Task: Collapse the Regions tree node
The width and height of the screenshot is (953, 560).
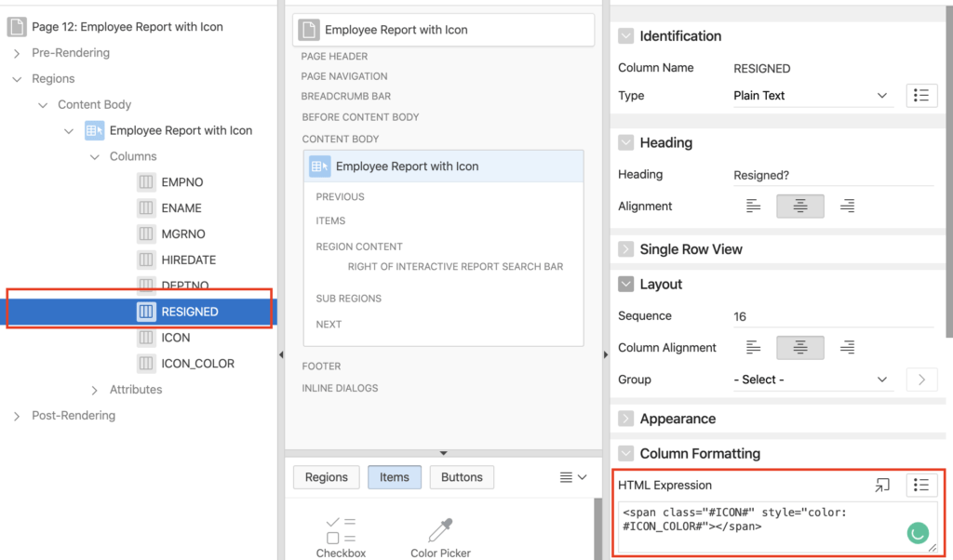Action: (17, 79)
